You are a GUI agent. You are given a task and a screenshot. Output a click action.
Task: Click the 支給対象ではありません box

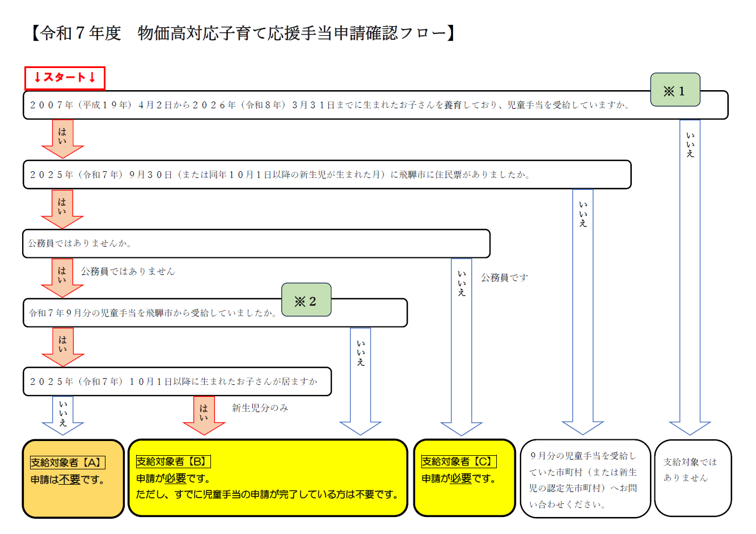693,476
